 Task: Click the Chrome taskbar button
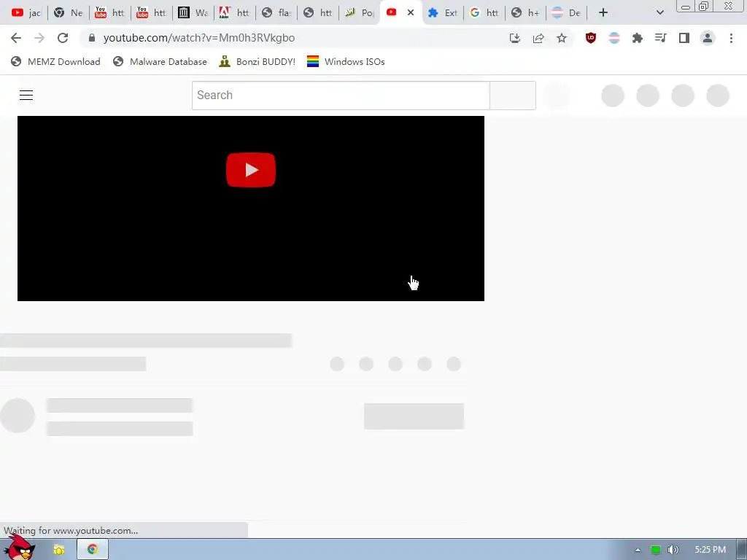(x=93, y=550)
